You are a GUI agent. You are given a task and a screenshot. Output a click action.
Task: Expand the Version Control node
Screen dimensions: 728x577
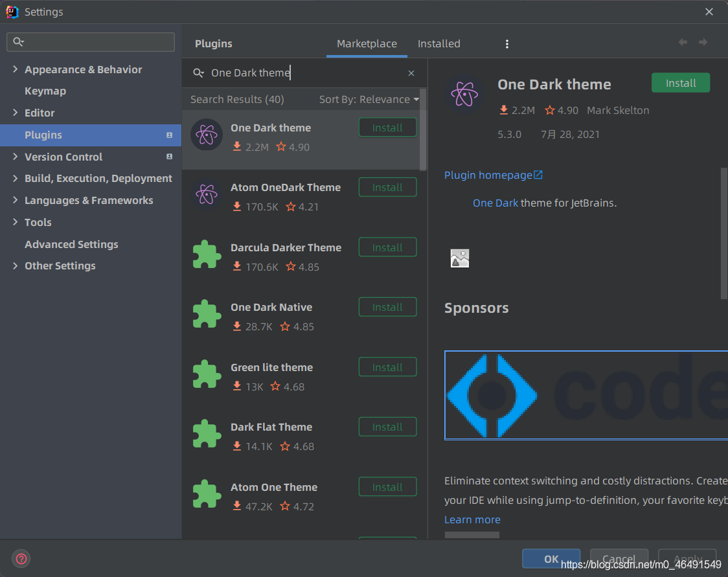[16, 157]
